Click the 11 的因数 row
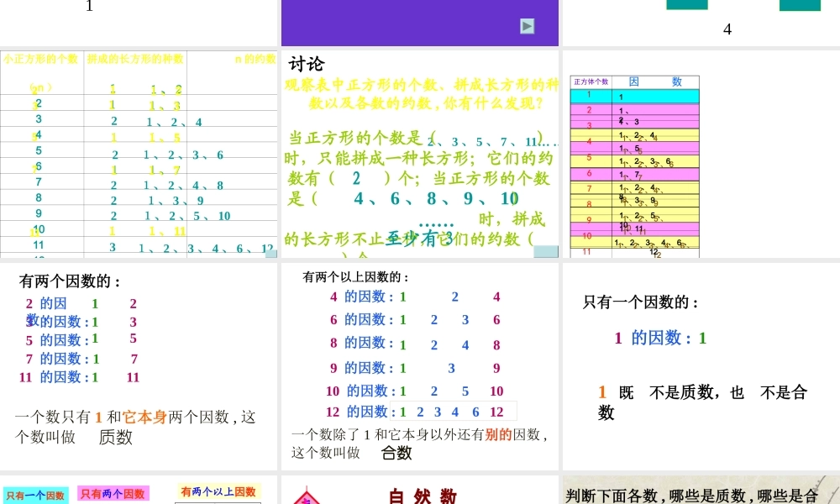Viewport: 840px width, 504px height. 79,377
